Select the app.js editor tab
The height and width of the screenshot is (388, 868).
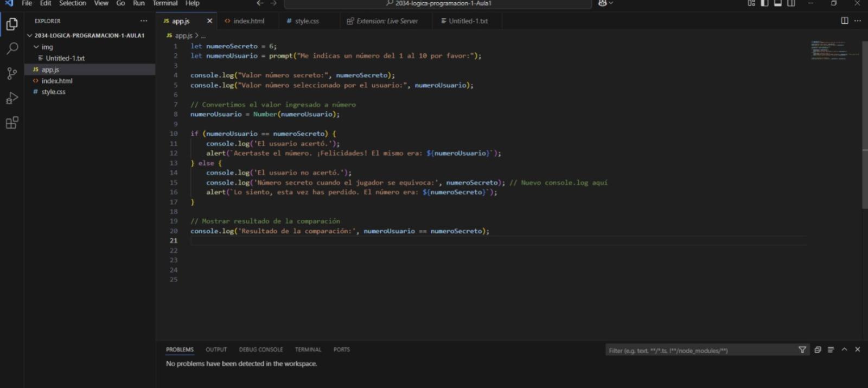pos(181,21)
